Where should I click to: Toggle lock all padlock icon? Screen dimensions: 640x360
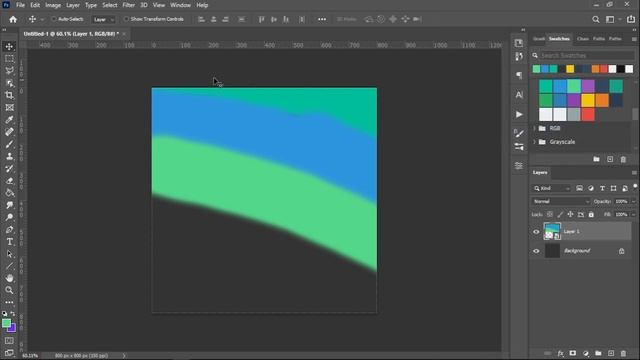(591, 214)
